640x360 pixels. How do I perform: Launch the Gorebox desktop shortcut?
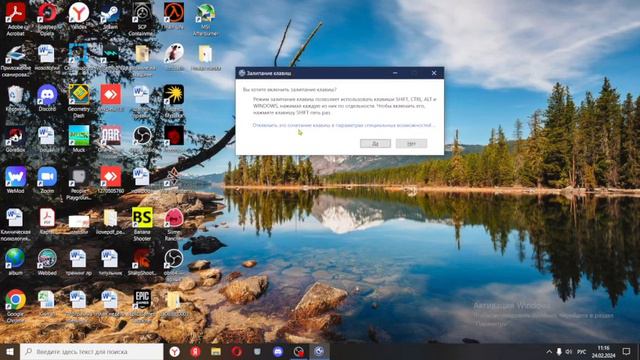point(16,139)
